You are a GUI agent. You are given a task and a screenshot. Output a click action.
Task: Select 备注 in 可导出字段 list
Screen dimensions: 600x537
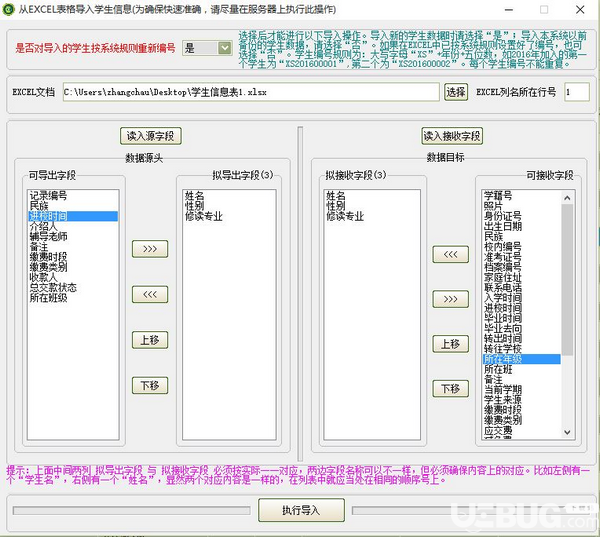pos(73,247)
